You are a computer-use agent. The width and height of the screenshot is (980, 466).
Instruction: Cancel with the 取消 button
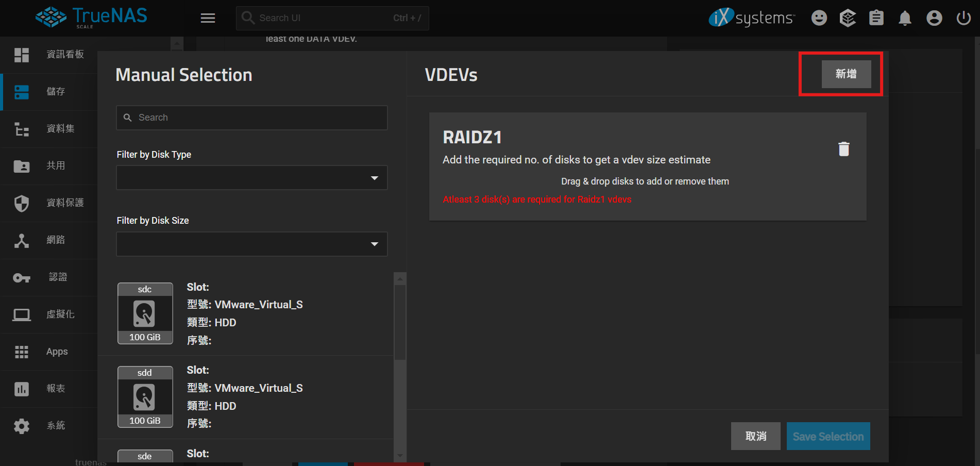[755, 436]
